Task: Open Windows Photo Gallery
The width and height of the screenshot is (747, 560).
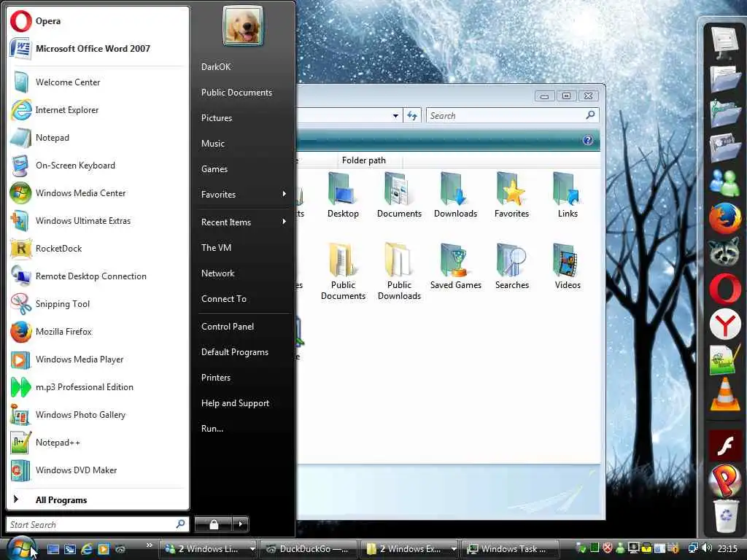Action: coord(98,415)
